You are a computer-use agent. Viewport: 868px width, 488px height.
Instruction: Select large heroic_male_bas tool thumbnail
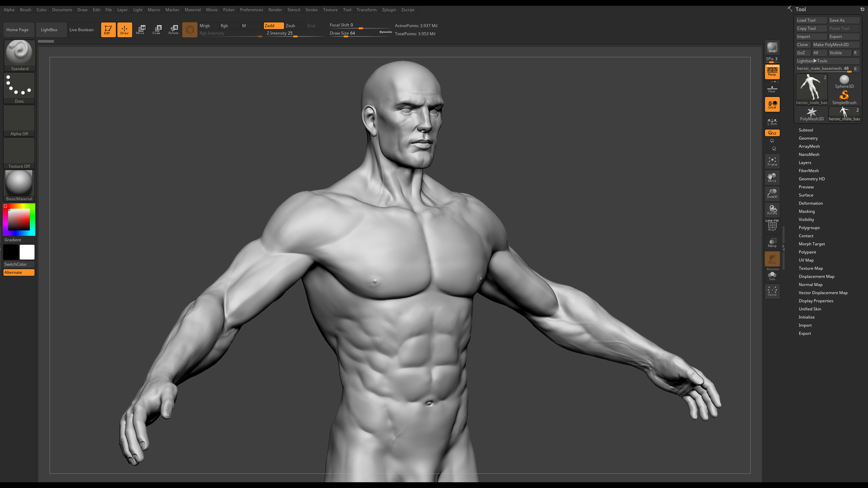click(x=812, y=90)
